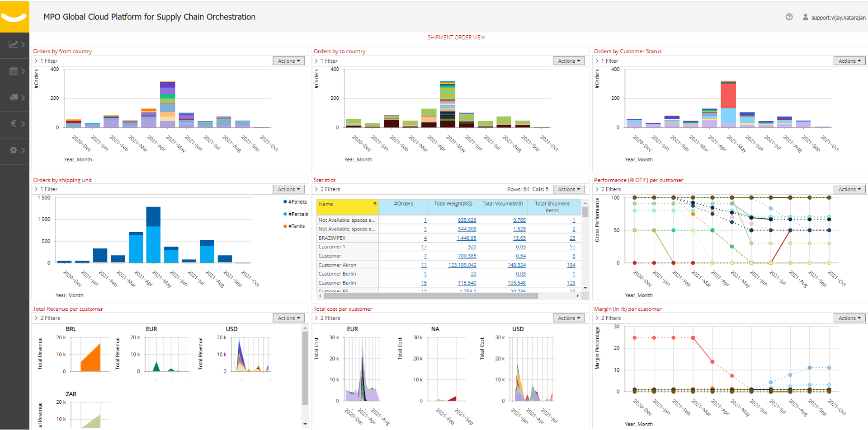The width and height of the screenshot is (868, 430).
Task: Expand 2 Filters in Performance OTIF panel
Action: 608,189
